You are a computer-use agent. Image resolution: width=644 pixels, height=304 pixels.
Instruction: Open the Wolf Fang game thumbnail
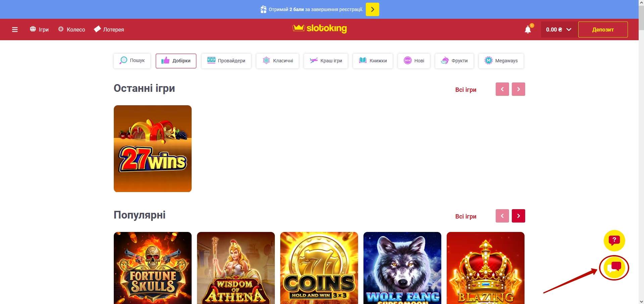402,268
